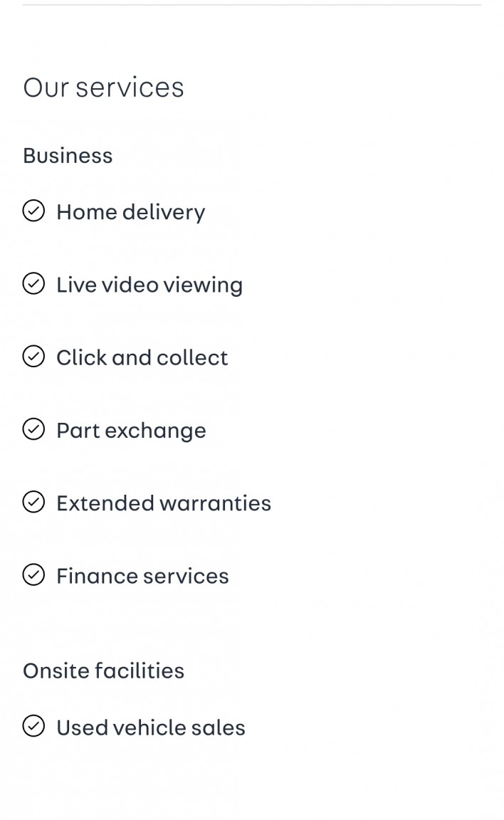This screenshot has height=820, width=504.
Task: Click the divider line above Our services
Action: coord(251,5)
